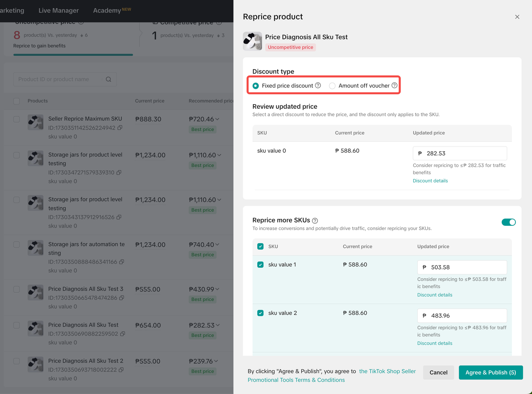Close the Reprice product panel
Screen dimensions: 532x394
pyautogui.click(x=517, y=17)
